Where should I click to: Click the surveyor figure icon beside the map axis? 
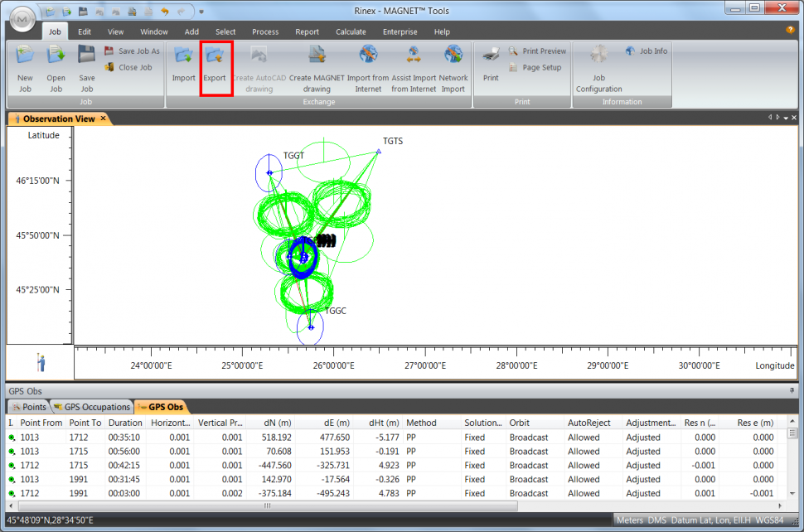tap(41, 362)
